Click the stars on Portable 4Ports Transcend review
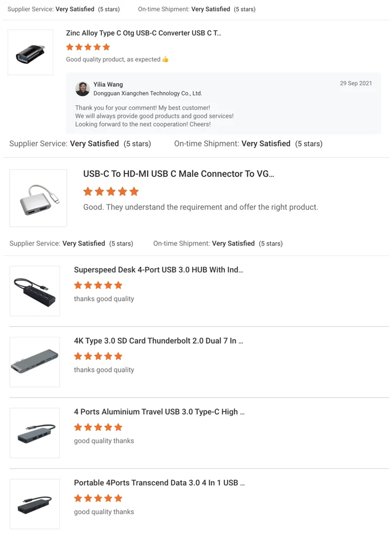The image size is (392, 533). tap(98, 498)
